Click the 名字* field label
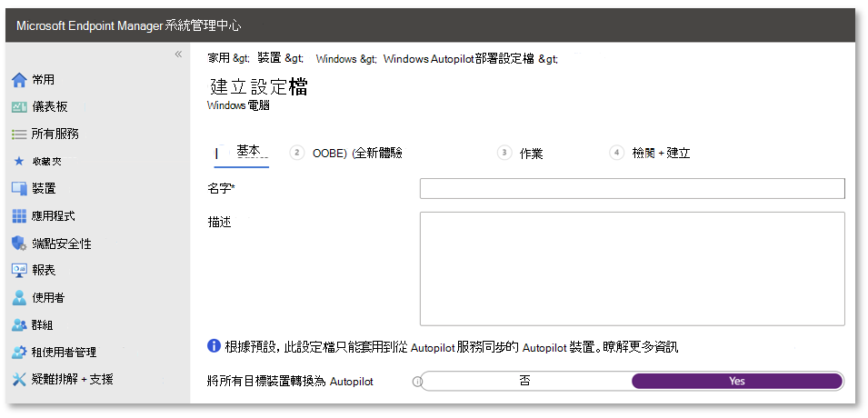Viewport: 868px width, 418px height. coord(222,188)
